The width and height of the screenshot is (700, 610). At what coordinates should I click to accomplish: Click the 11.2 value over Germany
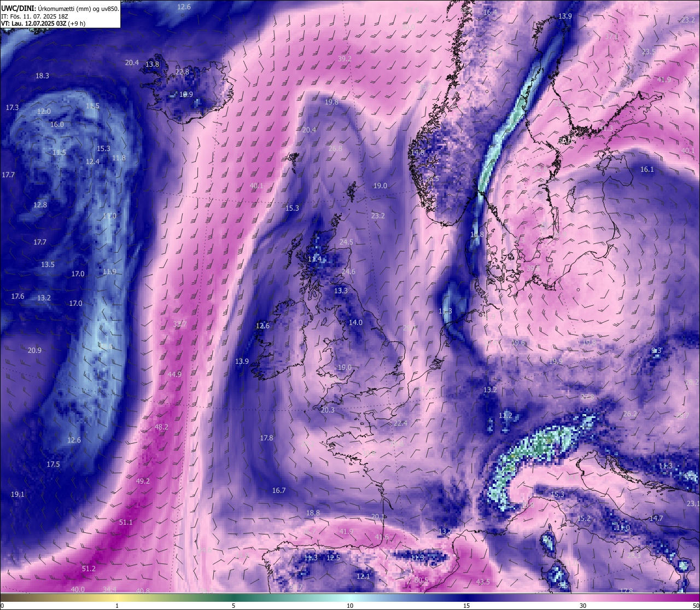(x=505, y=415)
